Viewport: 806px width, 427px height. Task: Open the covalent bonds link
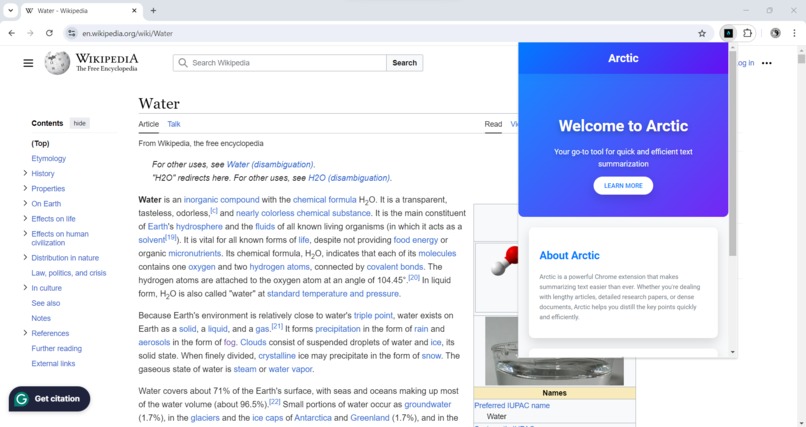[396, 267]
